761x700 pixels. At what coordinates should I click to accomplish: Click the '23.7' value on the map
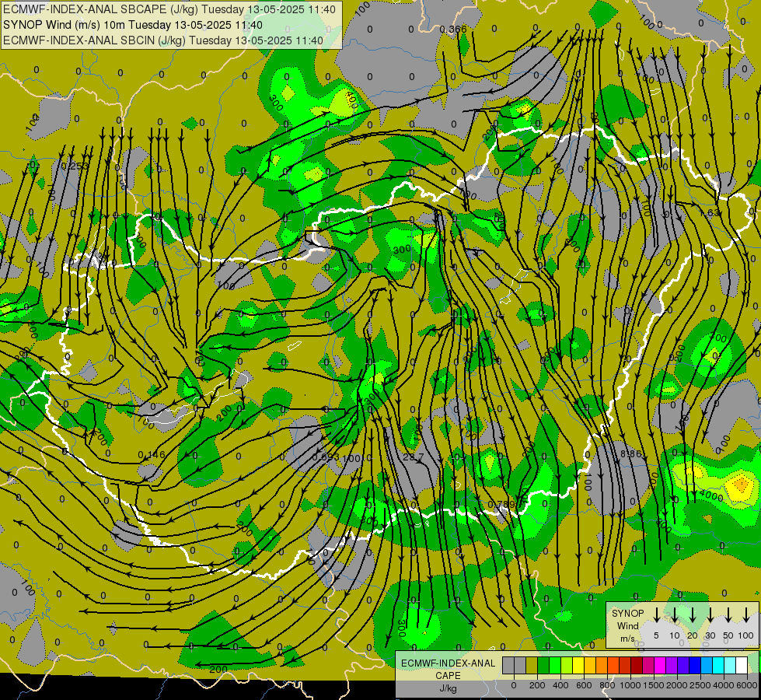coord(414,457)
